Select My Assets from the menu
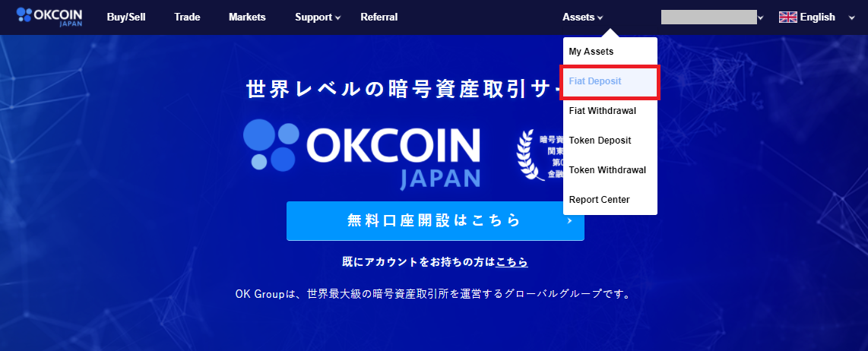The height and width of the screenshot is (351, 868). point(610,52)
